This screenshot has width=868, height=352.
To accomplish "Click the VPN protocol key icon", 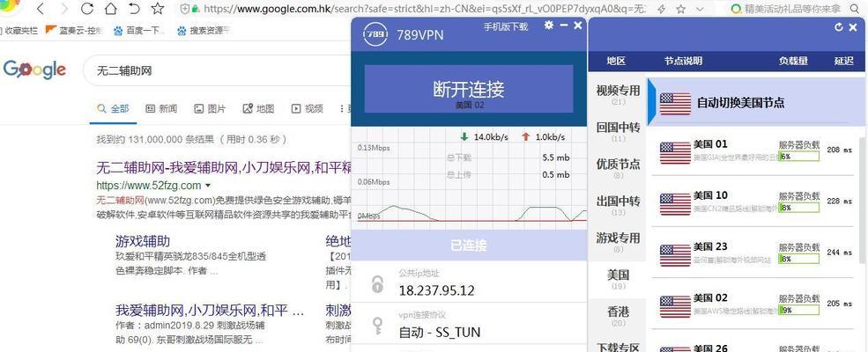I will (377, 326).
